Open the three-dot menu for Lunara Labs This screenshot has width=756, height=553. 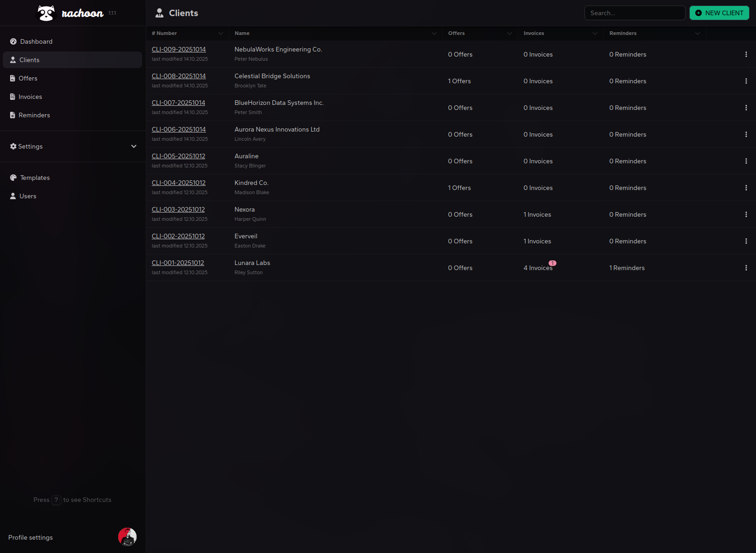(x=746, y=268)
